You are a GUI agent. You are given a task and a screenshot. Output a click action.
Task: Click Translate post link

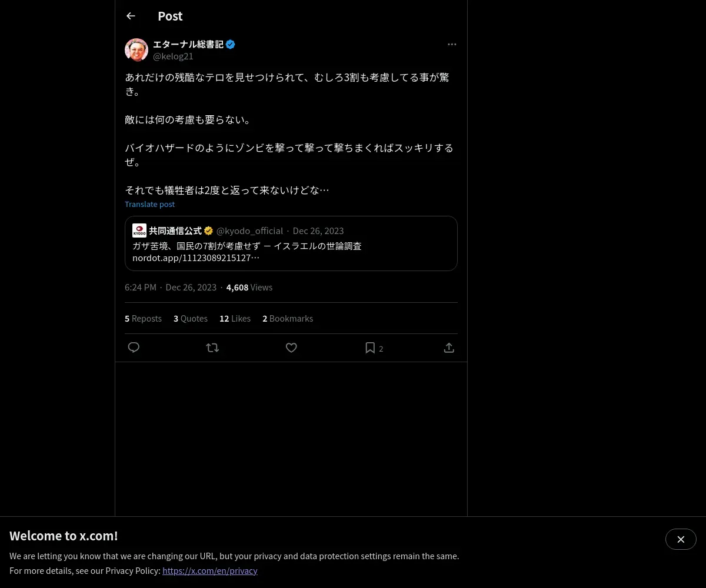[x=149, y=204]
